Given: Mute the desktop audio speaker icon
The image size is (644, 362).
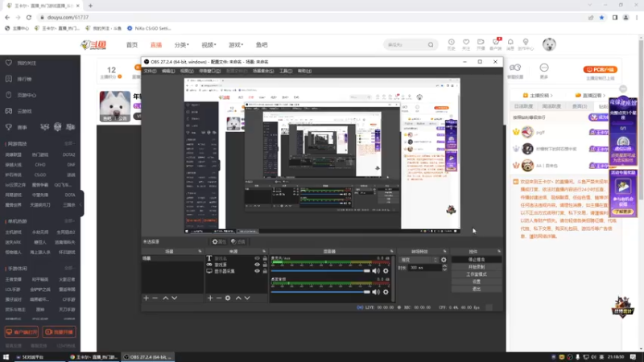Looking at the screenshot, I should pos(376,292).
